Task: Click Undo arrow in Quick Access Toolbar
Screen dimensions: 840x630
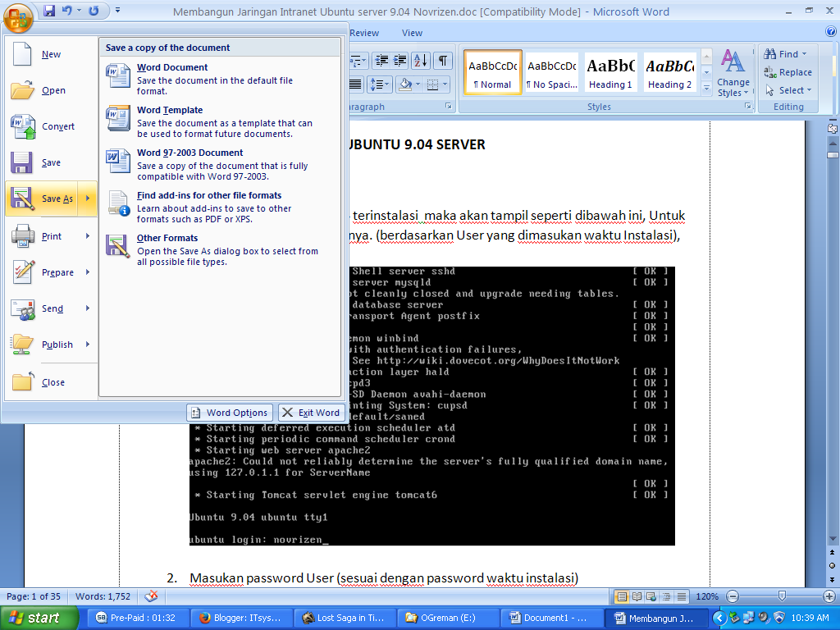Action: click(67, 10)
